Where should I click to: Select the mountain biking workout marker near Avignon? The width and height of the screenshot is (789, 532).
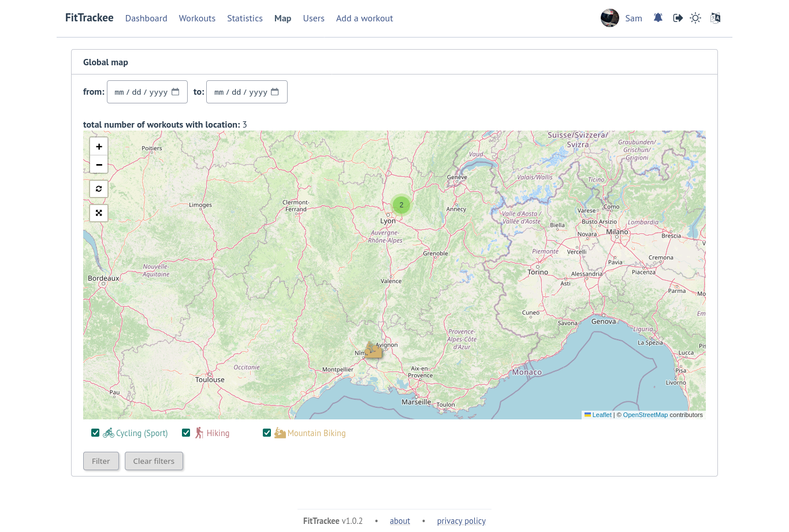373,349
